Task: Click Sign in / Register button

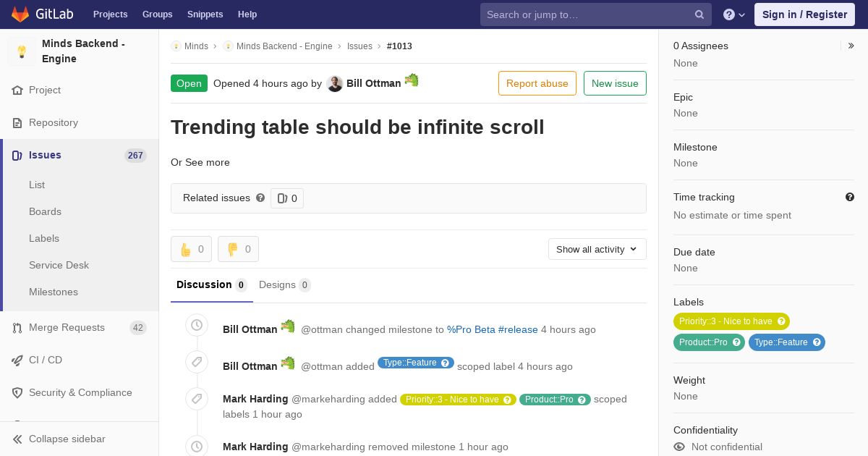Action: tap(805, 14)
